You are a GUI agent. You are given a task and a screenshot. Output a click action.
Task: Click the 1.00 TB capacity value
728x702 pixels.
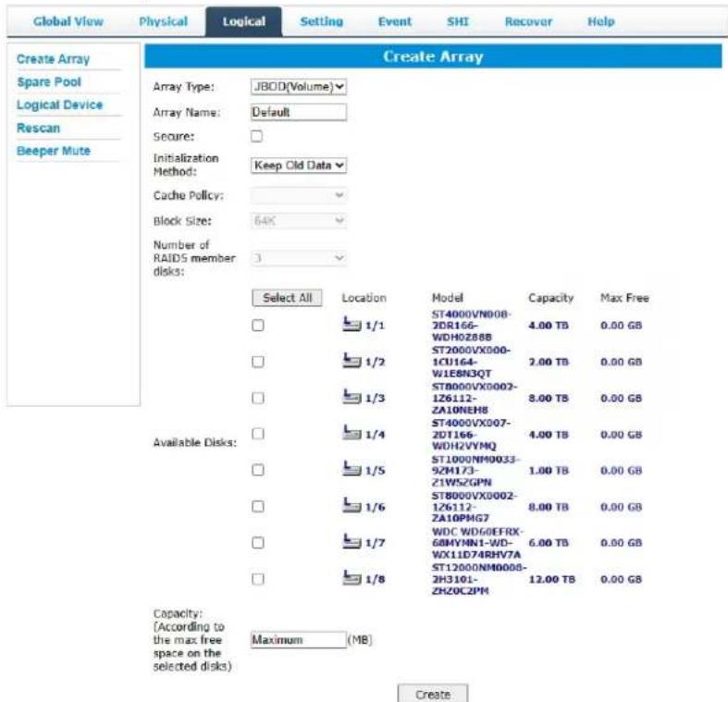point(549,471)
